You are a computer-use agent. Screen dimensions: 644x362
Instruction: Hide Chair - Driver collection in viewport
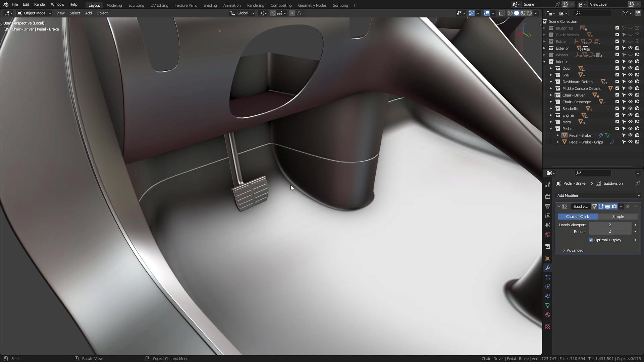pos(631,95)
